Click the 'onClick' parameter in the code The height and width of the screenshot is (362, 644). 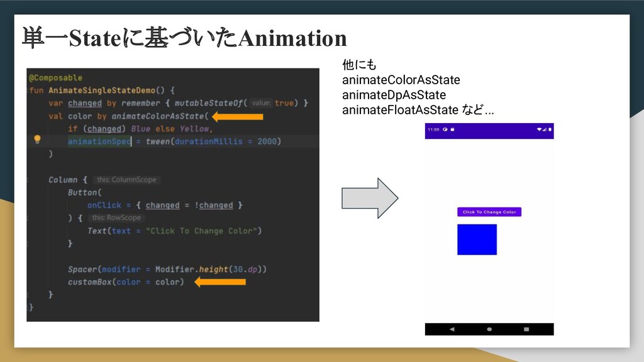104,206
